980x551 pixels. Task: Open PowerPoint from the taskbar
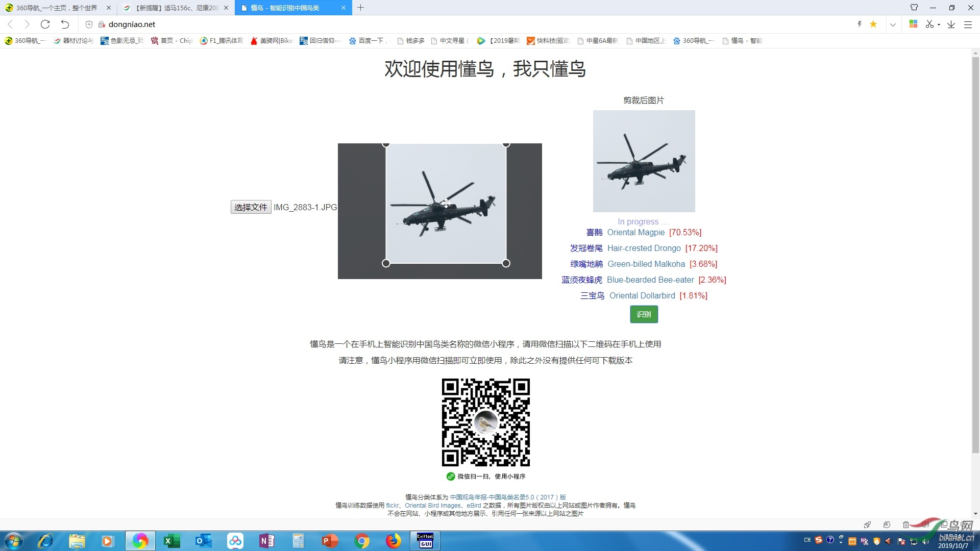click(330, 541)
